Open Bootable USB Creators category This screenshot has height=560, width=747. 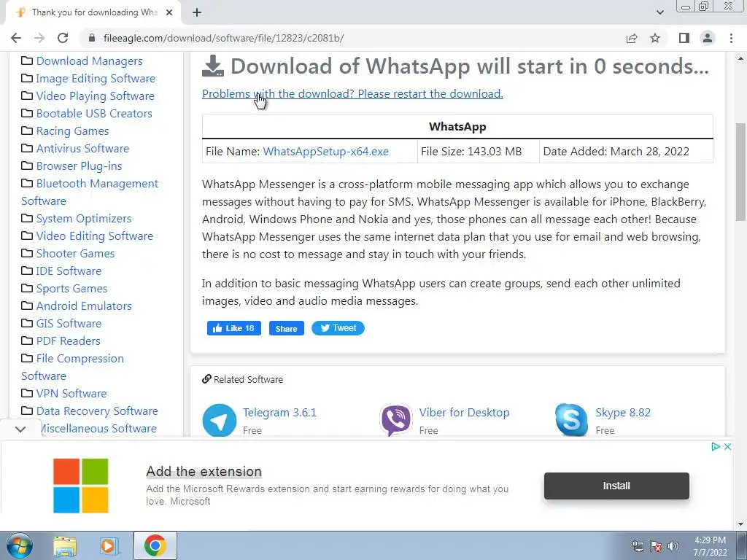94,113
